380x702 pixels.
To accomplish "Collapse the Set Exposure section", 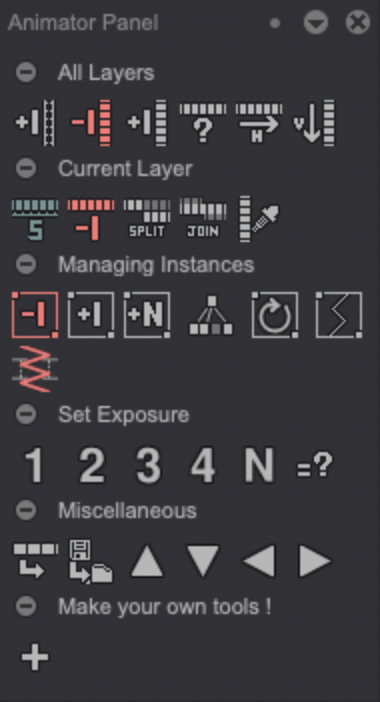I will click(x=26, y=414).
